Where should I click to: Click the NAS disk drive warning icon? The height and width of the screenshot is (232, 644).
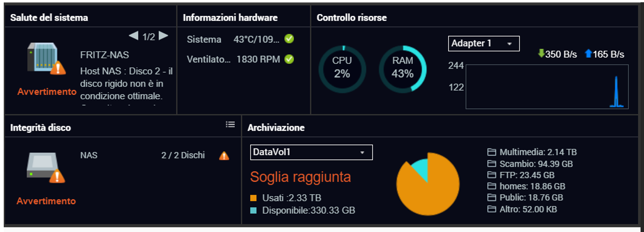(45, 167)
